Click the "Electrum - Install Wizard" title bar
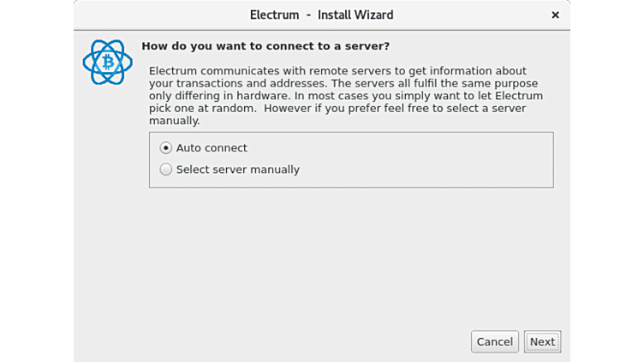 coord(428,15)
